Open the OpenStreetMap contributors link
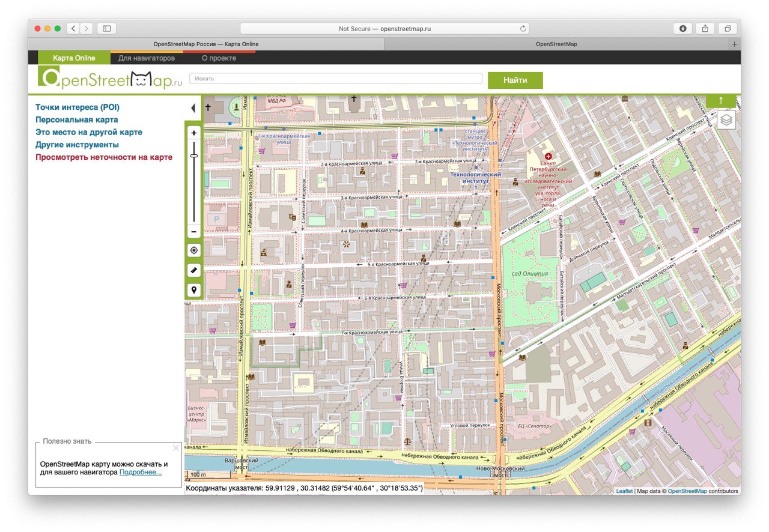 pyautogui.click(x=687, y=491)
